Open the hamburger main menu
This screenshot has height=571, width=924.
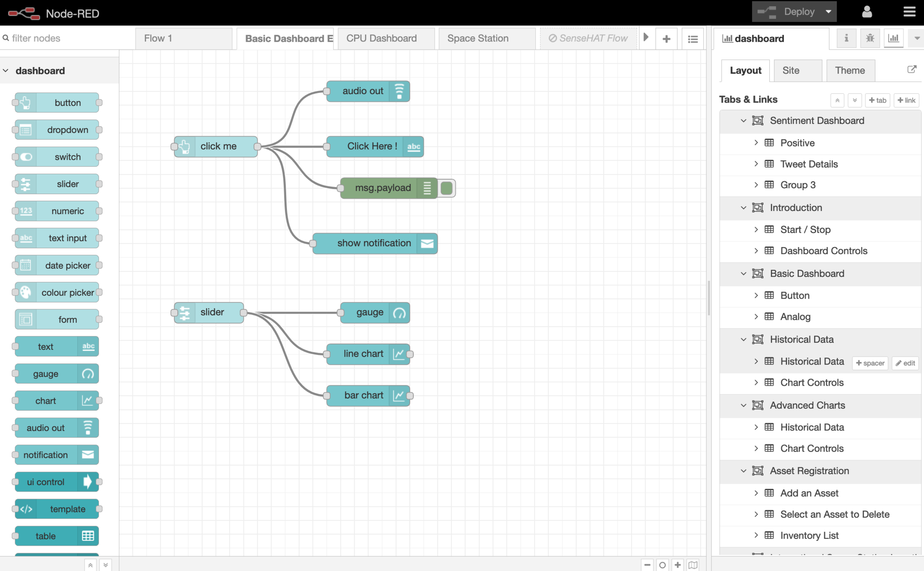[x=909, y=12]
